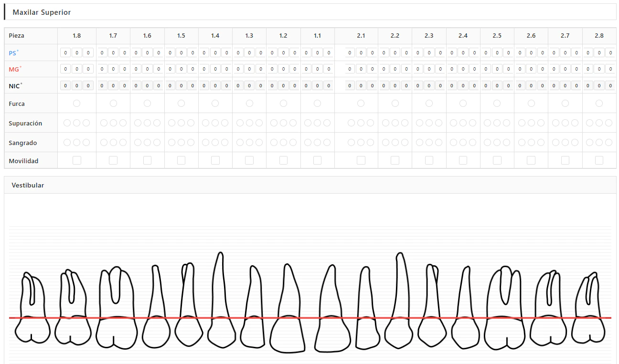
Task: Select the upper-left third molar drawing
Action: [x=588, y=308]
